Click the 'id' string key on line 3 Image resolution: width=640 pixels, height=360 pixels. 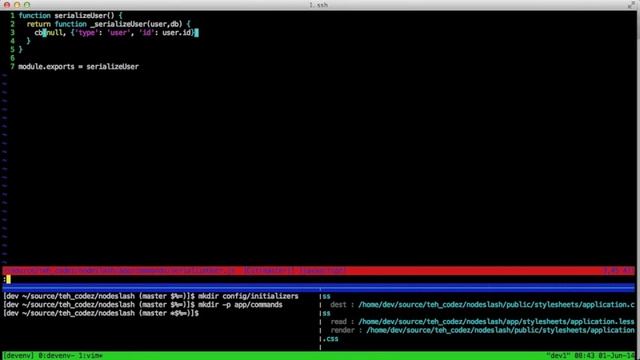pyautogui.click(x=147, y=33)
